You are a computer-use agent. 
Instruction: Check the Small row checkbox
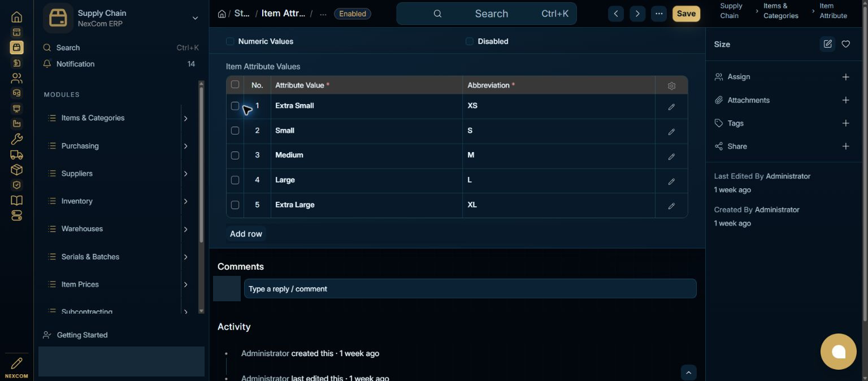235,131
